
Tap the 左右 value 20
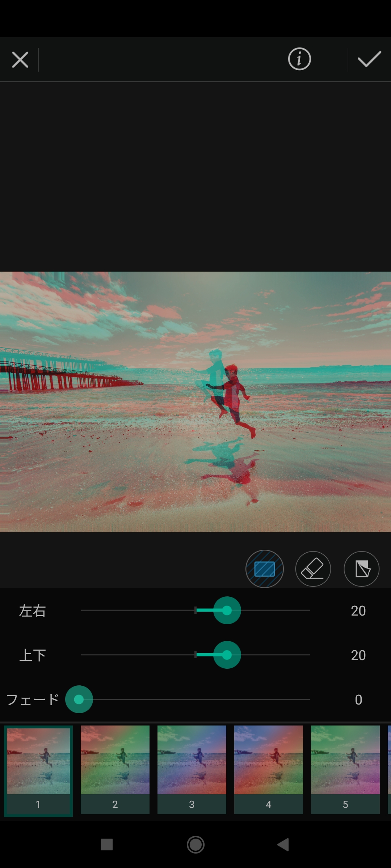tap(358, 611)
